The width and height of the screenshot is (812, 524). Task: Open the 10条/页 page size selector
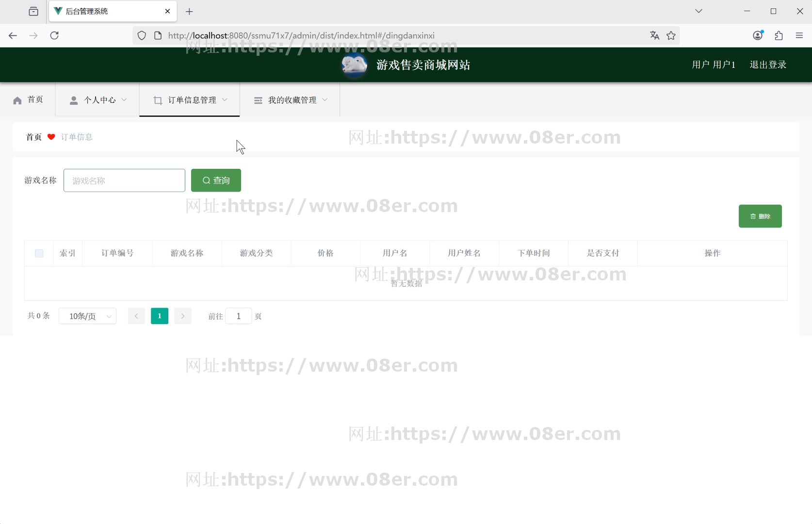[87, 316]
